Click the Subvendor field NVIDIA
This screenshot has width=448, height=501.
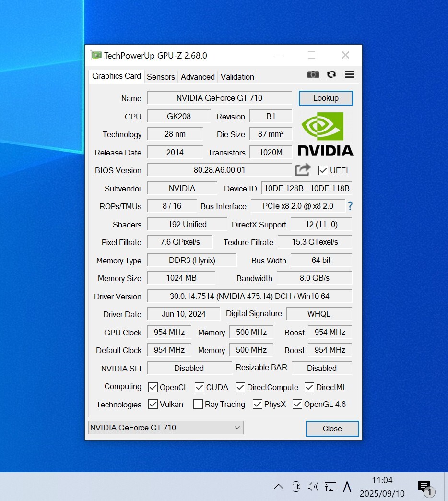(182, 188)
